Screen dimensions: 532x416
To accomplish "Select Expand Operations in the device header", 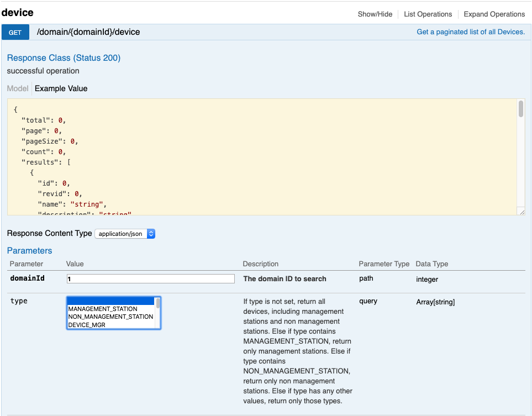I will point(494,14).
